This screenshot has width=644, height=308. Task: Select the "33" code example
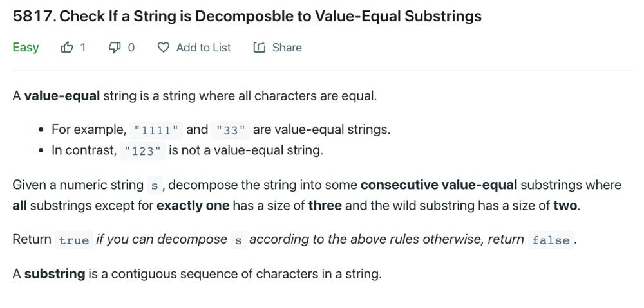coord(231,130)
